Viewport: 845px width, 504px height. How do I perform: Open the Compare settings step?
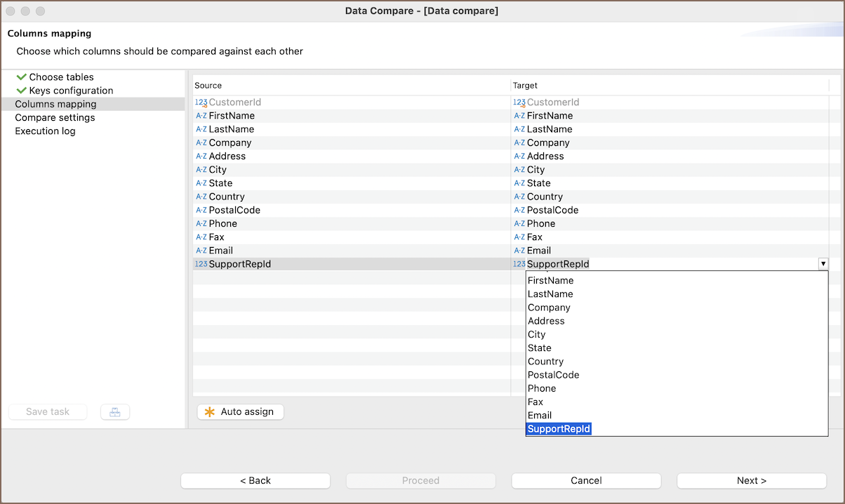55,118
